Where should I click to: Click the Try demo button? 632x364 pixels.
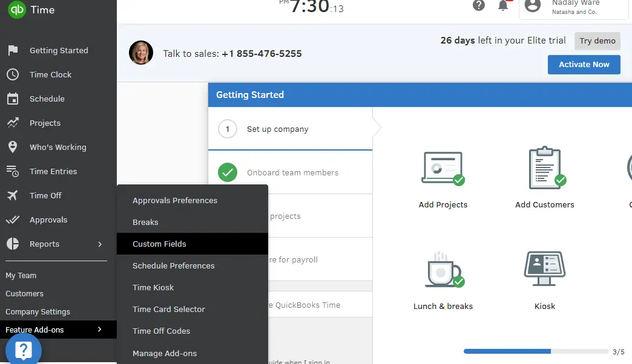[597, 41]
